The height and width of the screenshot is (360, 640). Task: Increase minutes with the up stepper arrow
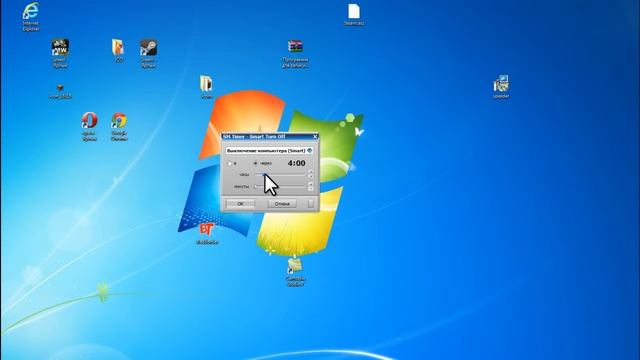click(x=311, y=184)
